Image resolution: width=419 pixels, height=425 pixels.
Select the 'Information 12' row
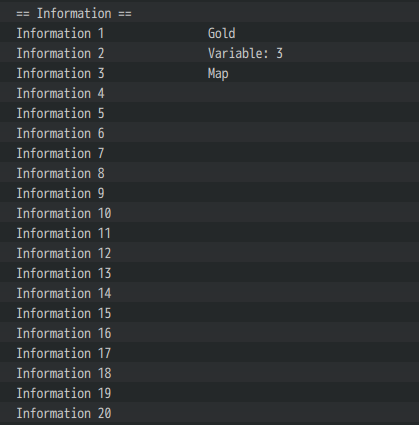(209, 252)
